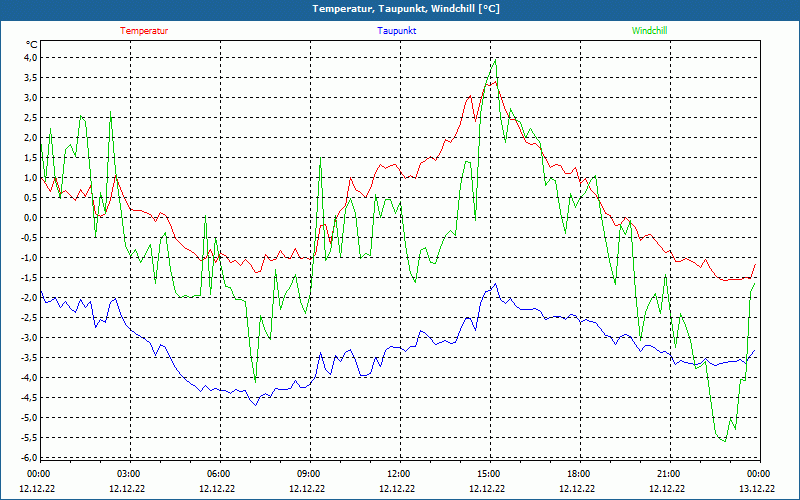Click the 12.12.22 date under 06:00
The image size is (800, 500).
pyautogui.click(x=217, y=488)
